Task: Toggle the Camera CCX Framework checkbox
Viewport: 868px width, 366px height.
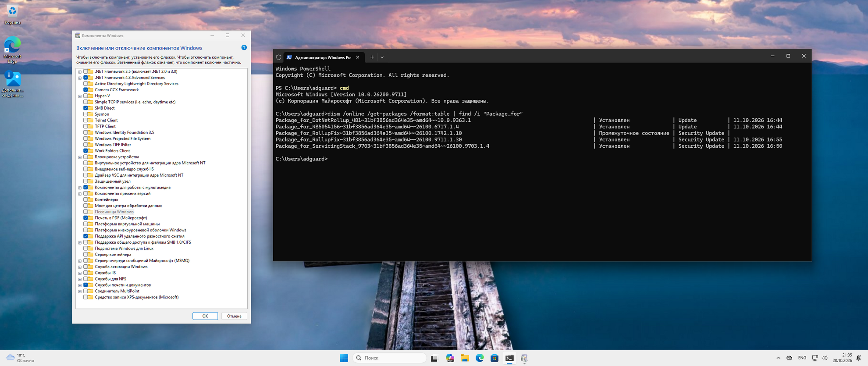Action: 85,89
